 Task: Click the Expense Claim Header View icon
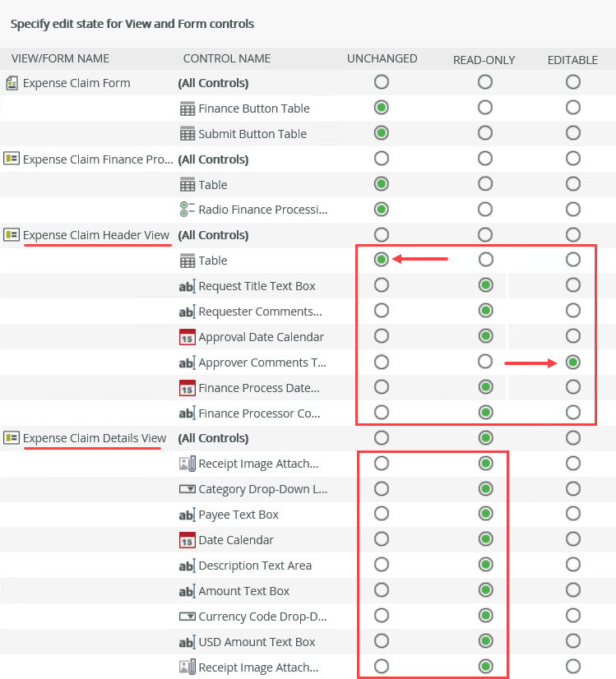[x=12, y=235]
